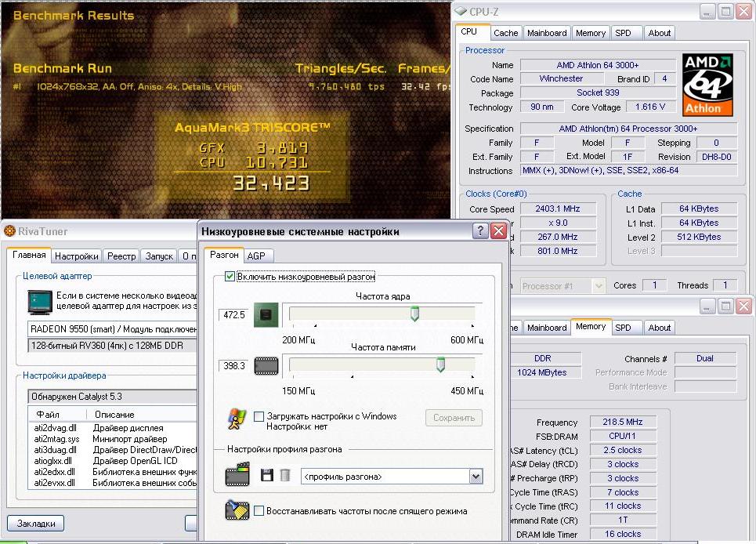
Task: Toggle restore clocks after suspend checkbox
Action: pyautogui.click(x=259, y=511)
